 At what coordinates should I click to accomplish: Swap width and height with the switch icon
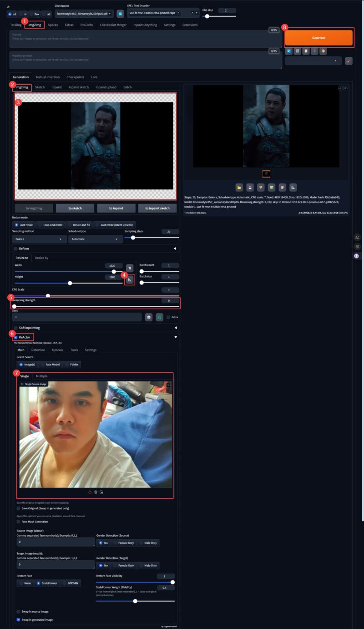click(130, 269)
